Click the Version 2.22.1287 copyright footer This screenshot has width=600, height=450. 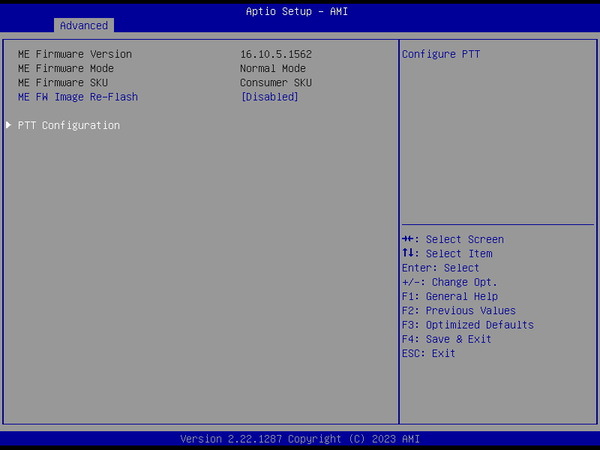pyautogui.click(x=300, y=439)
